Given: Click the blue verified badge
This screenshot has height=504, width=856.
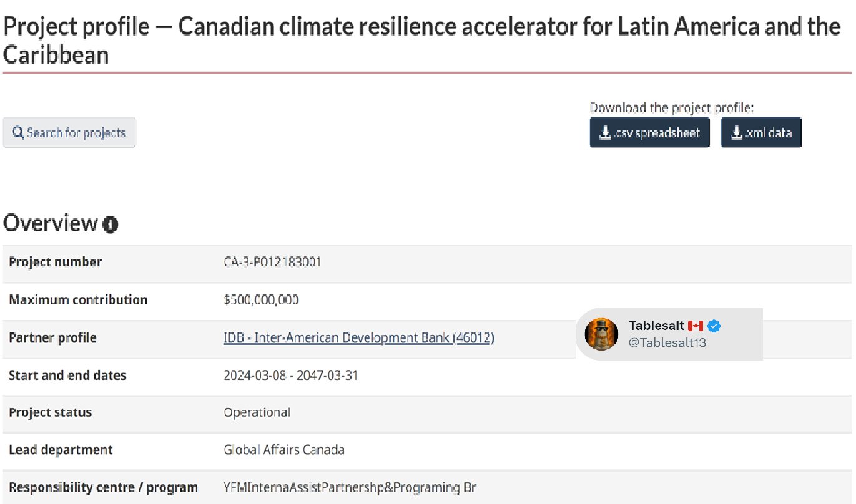Looking at the screenshot, I should 714,326.
